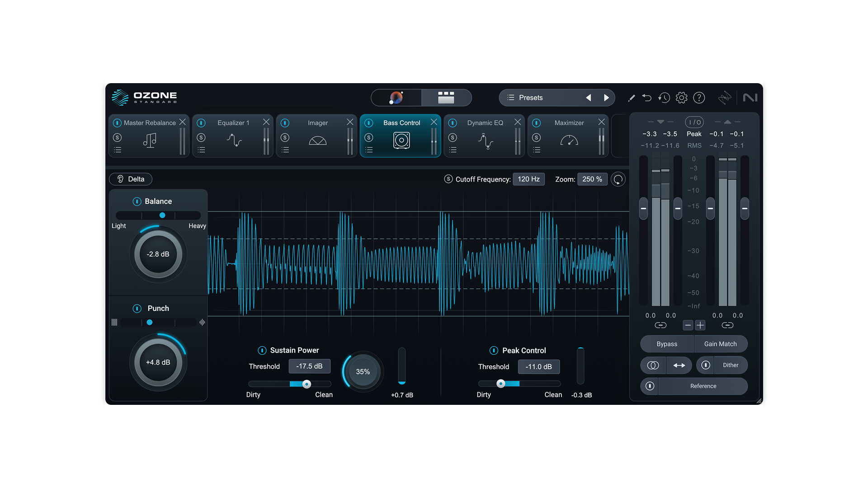Image resolution: width=868 pixels, height=488 pixels.
Task: Open the Equalizer 1 module
Action: [x=233, y=122]
